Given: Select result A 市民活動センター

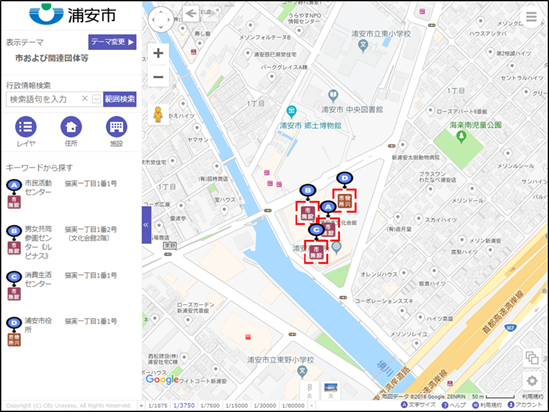Looking at the screenshot, I should (x=38, y=188).
